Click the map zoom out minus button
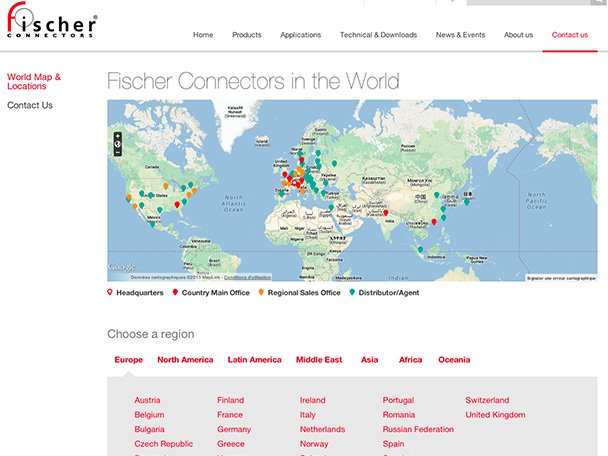Screen dimensions: 608x456 pyautogui.click(x=118, y=154)
